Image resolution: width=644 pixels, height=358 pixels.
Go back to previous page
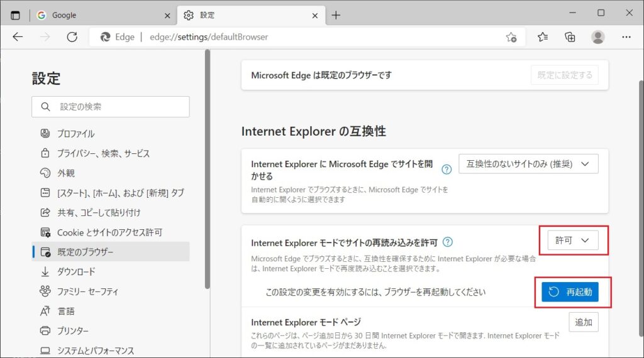(18, 37)
